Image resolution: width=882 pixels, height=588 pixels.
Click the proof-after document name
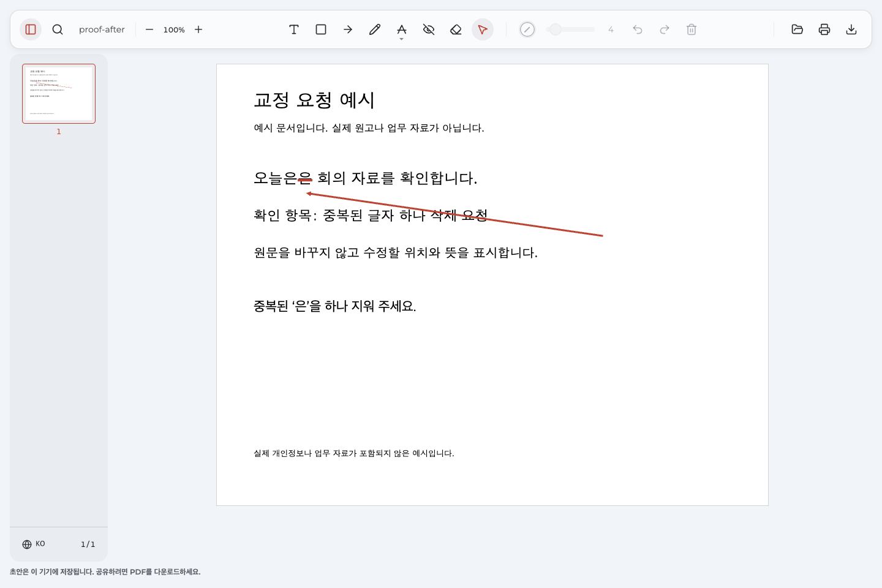pyautogui.click(x=102, y=29)
